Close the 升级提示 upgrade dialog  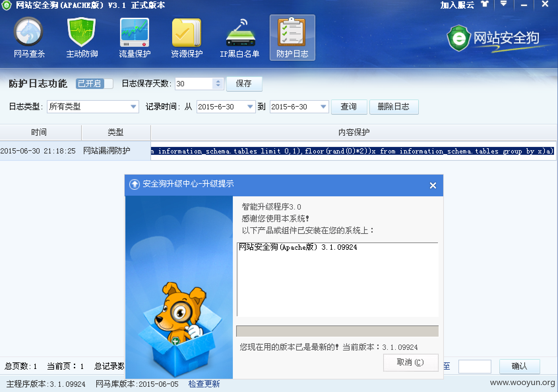tap(433, 185)
